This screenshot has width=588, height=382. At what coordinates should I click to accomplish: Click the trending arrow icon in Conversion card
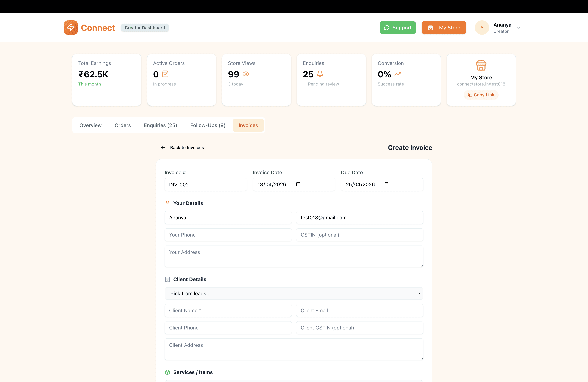pyautogui.click(x=398, y=74)
